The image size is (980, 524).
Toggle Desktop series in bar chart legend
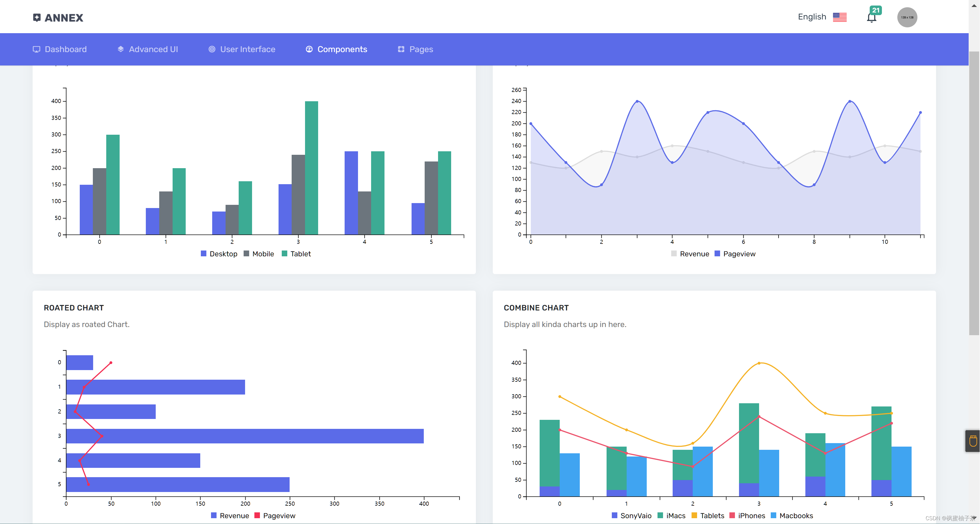click(x=219, y=254)
